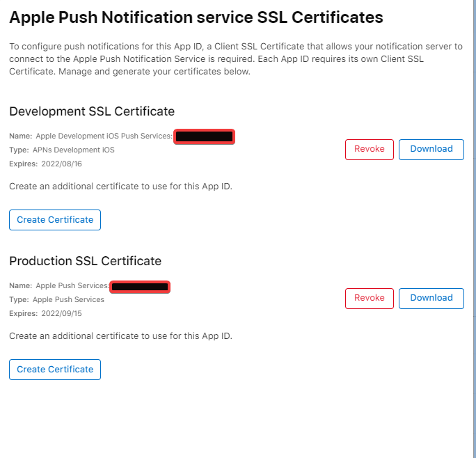Select the redacted Development certificate name

[204, 136]
